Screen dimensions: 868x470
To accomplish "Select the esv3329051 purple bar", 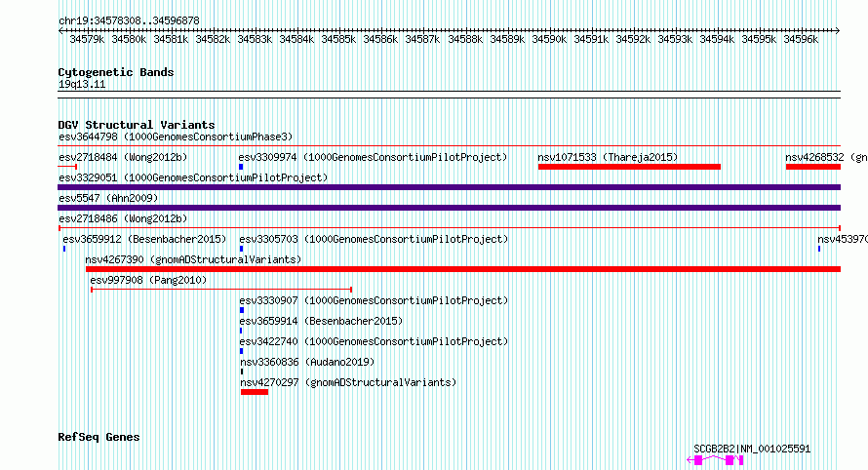I will (449, 187).
